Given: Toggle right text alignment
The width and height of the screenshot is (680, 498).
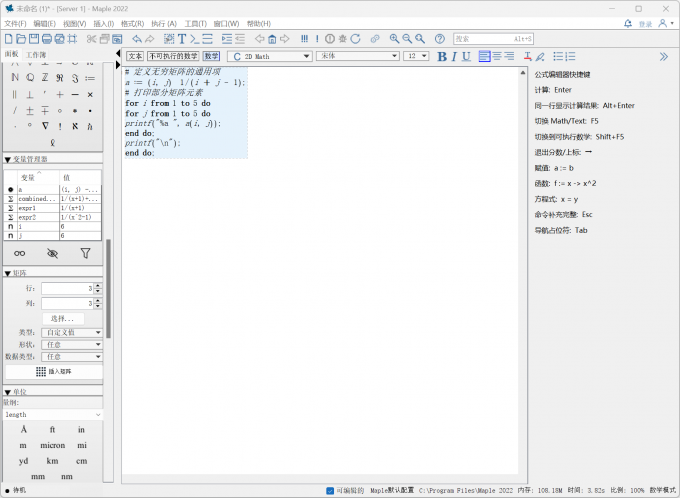Looking at the screenshot, I should pyautogui.click(x=509, y=56).
